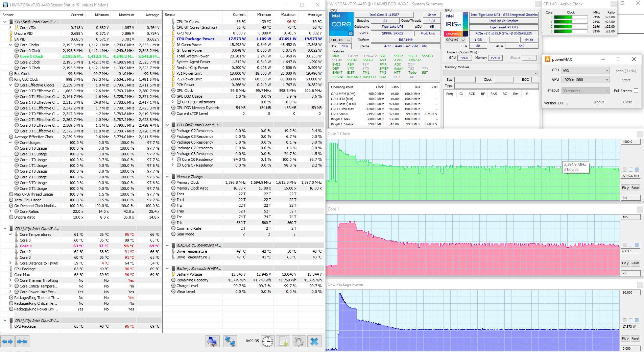Click Fit y on Core 1 Clock graph
644x352 pixels.
(625, 188)
